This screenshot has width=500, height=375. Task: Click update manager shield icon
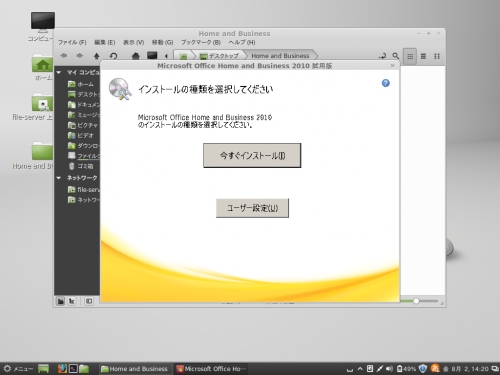423,368
